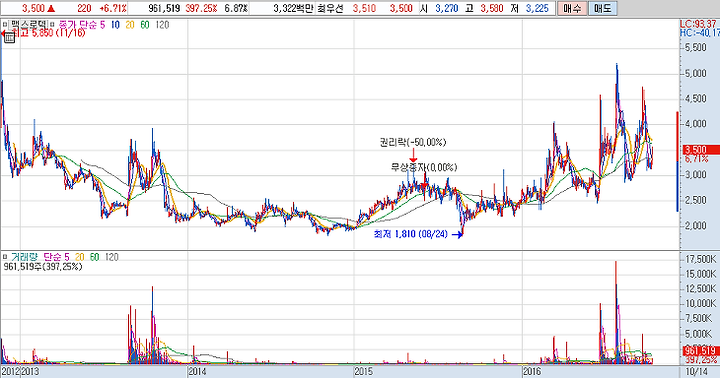720x378 pixels.
Task: Click the red up-triangle price change indicator
Action: [x=51, y=8]
